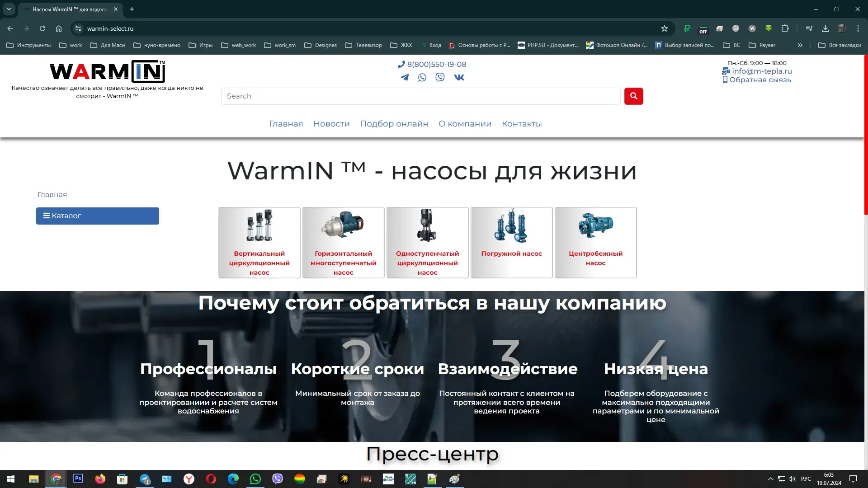This screenshot has width=868, height=488.
Task: Open О компании menu item
Action: click(x=465, y=124)
